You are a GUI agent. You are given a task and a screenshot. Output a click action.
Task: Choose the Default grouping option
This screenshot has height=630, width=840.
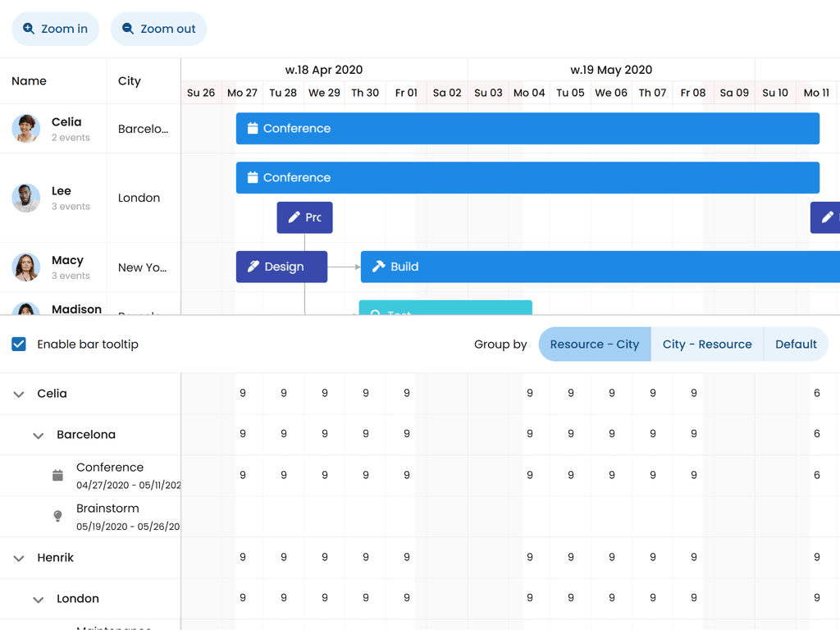click(x=796, y=345)
